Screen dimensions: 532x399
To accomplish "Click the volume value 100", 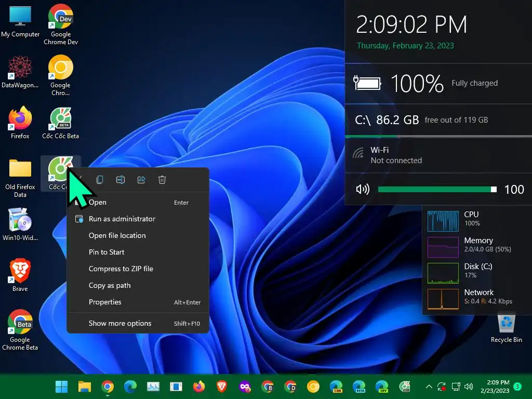I will [514, 189].
